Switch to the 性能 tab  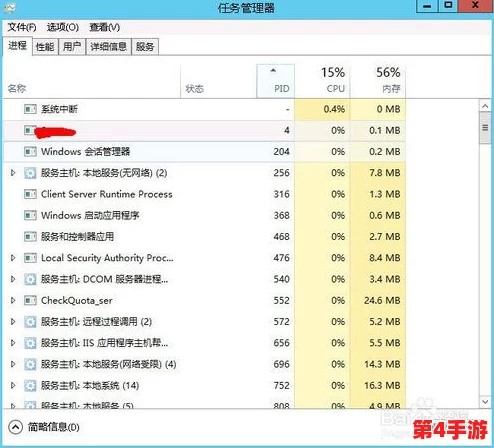[x=45, y=47]
